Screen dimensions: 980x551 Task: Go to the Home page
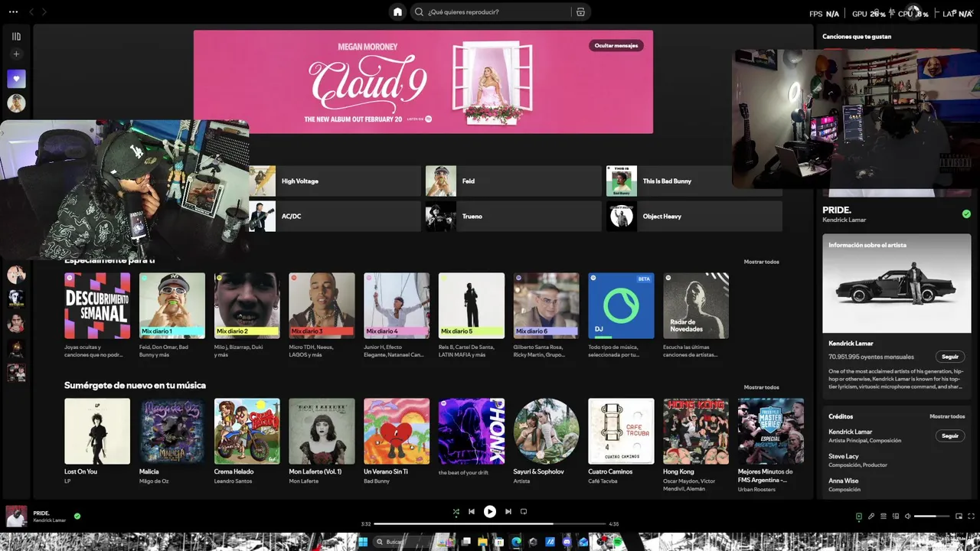(x=397, y=11)
